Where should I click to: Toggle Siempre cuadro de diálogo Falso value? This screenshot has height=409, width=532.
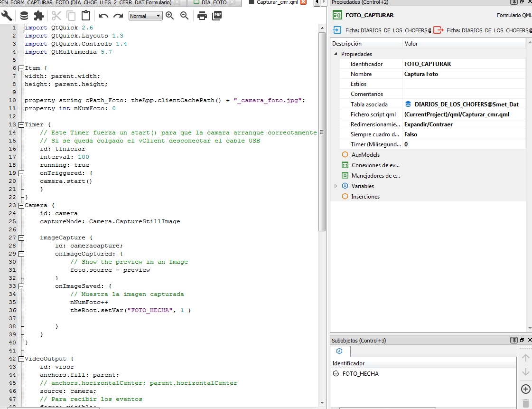[x=464, y=134]
